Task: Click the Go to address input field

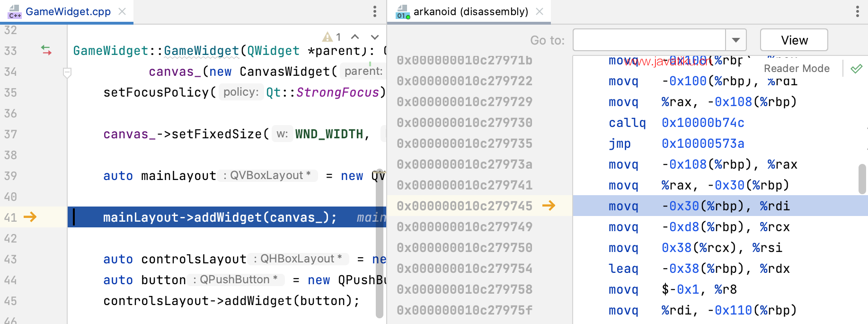Action: pyautogui.click(x=649, y=40)
